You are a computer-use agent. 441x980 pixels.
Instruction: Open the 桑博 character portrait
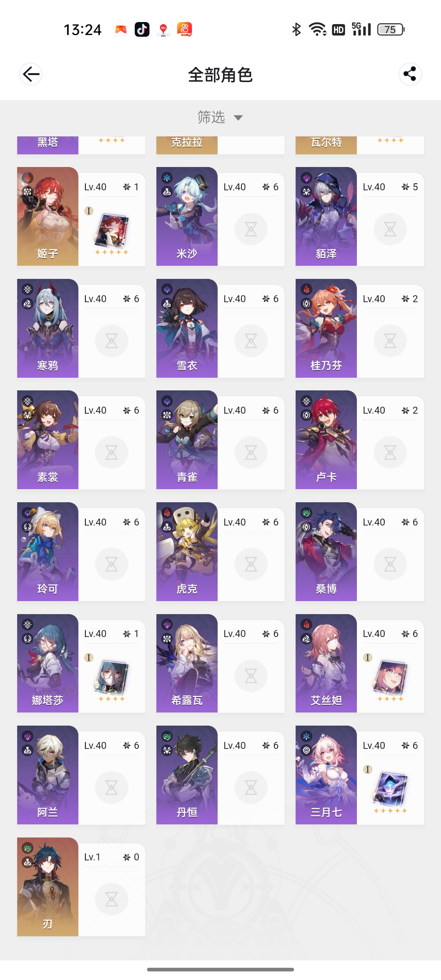[326, 552]
